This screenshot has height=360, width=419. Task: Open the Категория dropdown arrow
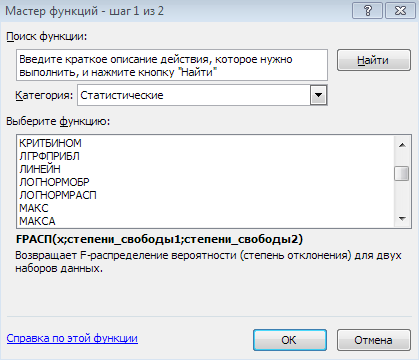319,95
